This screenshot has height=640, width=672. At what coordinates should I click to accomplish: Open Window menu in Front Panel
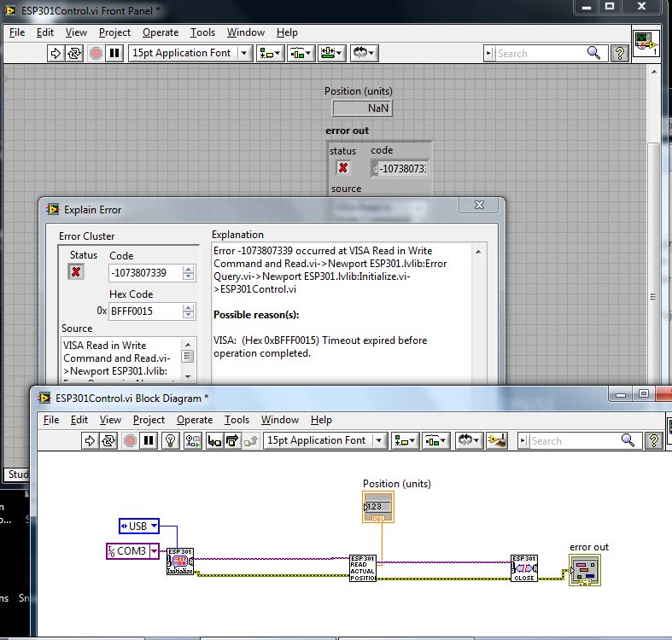(246, 32)
